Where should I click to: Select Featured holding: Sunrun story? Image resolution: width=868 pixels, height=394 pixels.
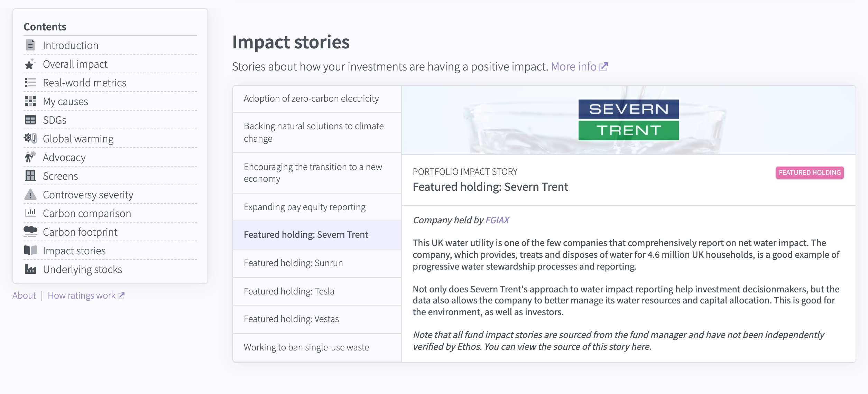293,263
